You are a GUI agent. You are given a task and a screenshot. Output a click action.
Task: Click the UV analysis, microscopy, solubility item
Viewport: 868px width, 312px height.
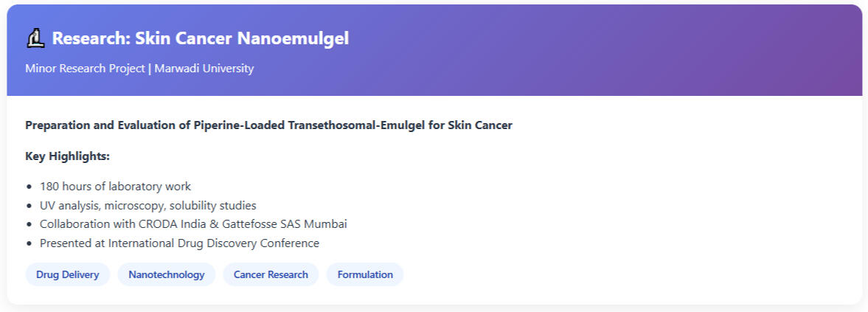(x=147, y=206)
